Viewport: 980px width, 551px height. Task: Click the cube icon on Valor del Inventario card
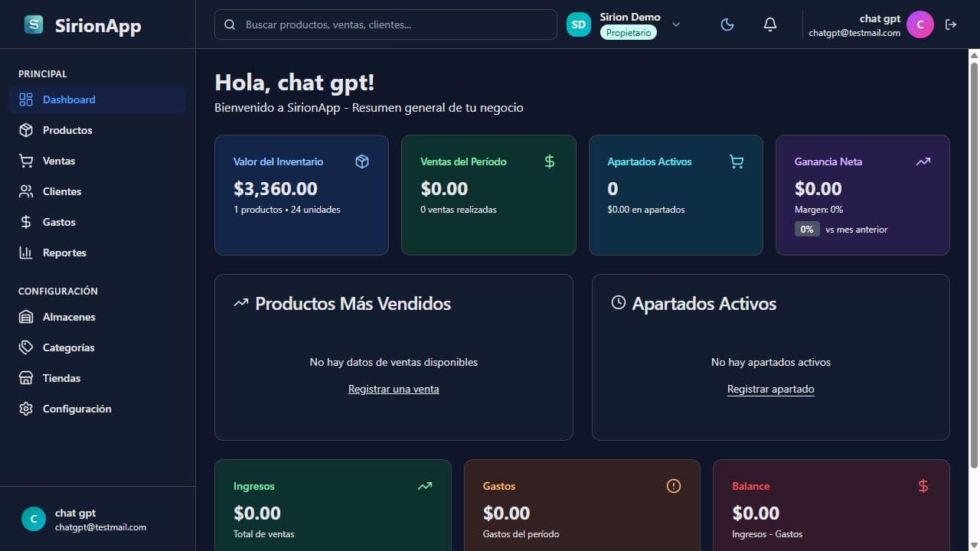362,161
